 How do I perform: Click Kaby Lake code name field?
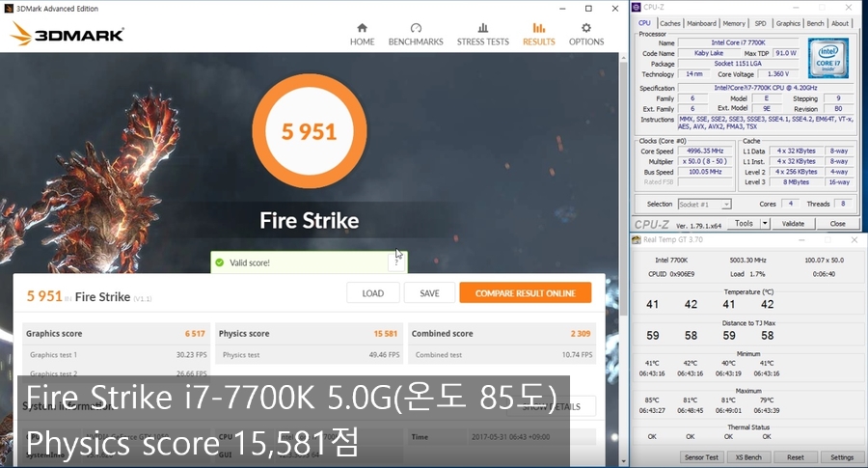pyautogui.click(x=709, y=53)
